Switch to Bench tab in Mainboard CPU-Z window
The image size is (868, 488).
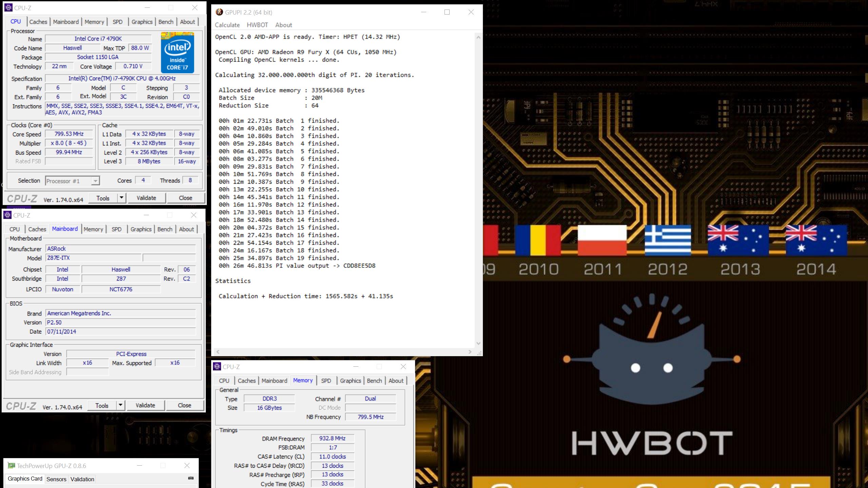pyautogui.click(x=165, y=229)
